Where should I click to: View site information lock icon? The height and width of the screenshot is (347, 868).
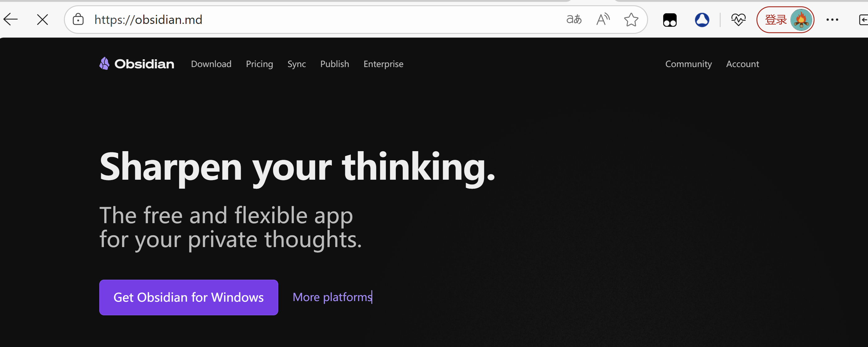78,20
